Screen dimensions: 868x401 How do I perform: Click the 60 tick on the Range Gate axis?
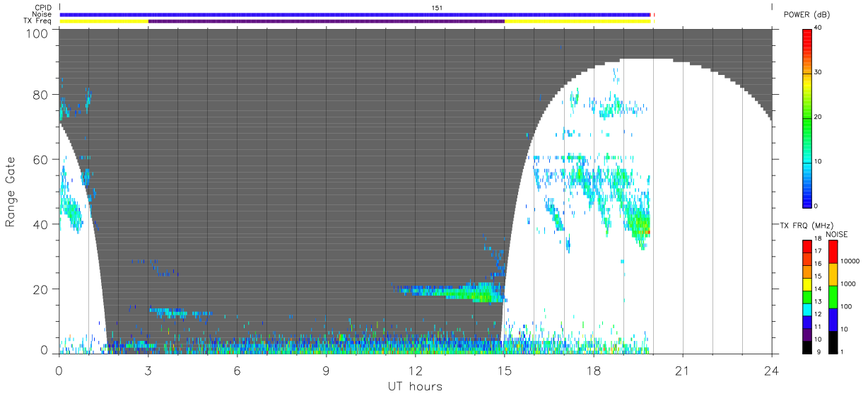pos(40,160)
